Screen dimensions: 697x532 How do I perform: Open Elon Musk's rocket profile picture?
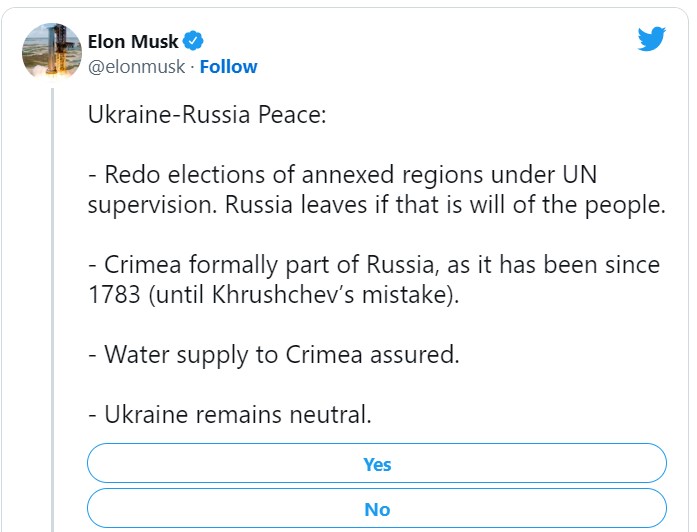point(52,51)
